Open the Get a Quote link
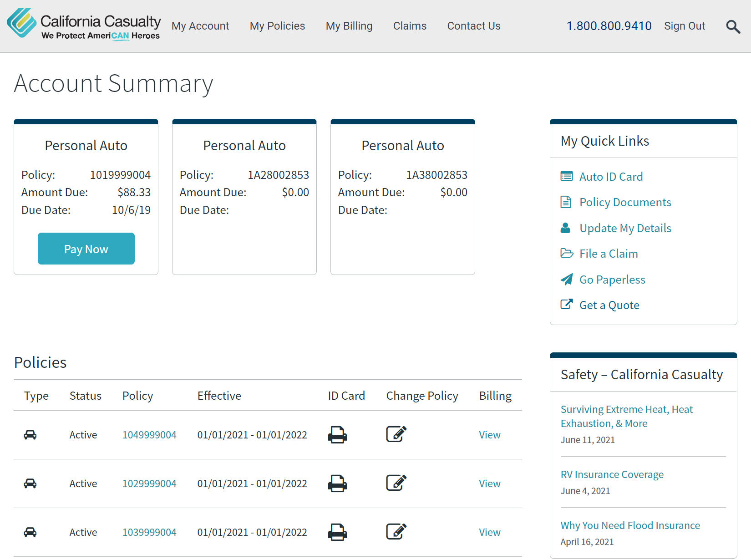The width and height of the screenshot is (751, 560). (609, 305)
